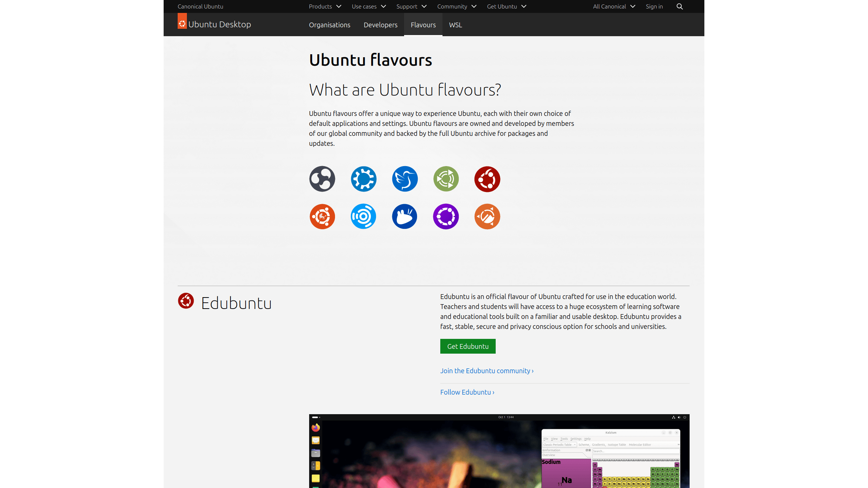Image resolution: width=868 pixels, height=488 pixels.
Task: Click the green Get Edubuntu button
Action: [x=468, y=346]
